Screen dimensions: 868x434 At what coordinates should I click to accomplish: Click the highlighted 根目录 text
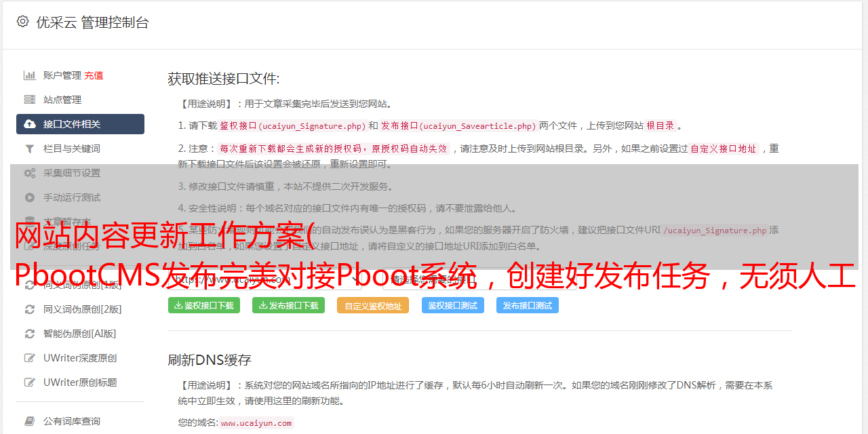(660, 125)
